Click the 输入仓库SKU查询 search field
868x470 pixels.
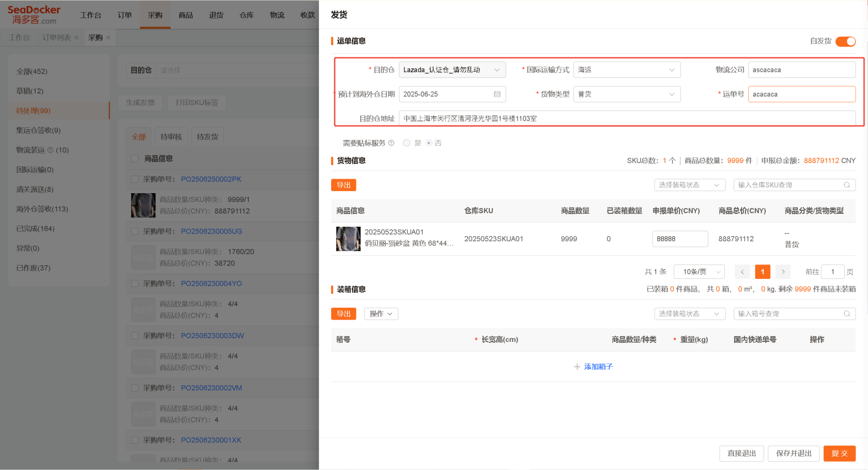[x=795, y=185]
